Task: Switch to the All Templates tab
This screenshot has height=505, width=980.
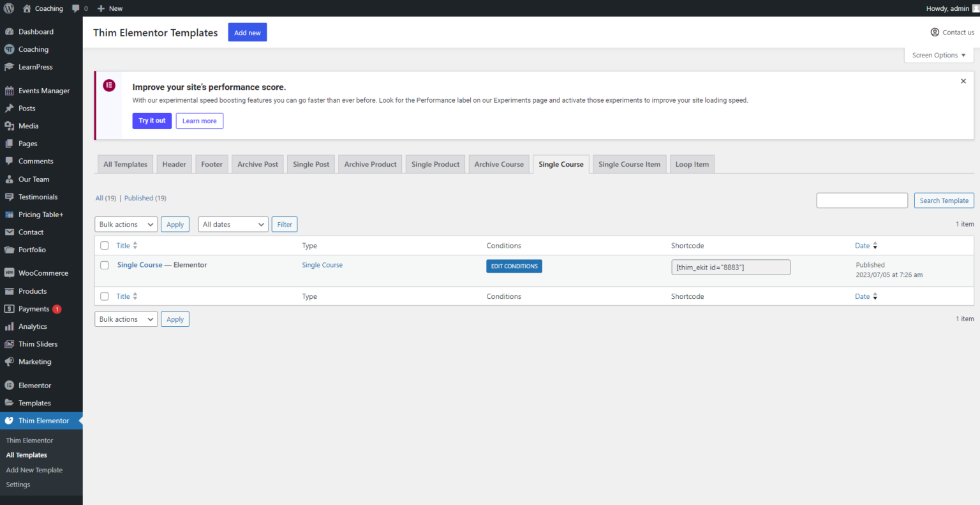Action: [x=125, y=164]
